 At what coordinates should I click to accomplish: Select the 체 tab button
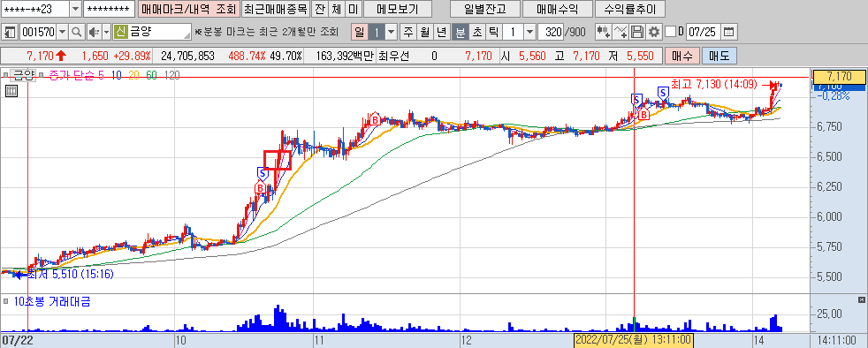337,10
